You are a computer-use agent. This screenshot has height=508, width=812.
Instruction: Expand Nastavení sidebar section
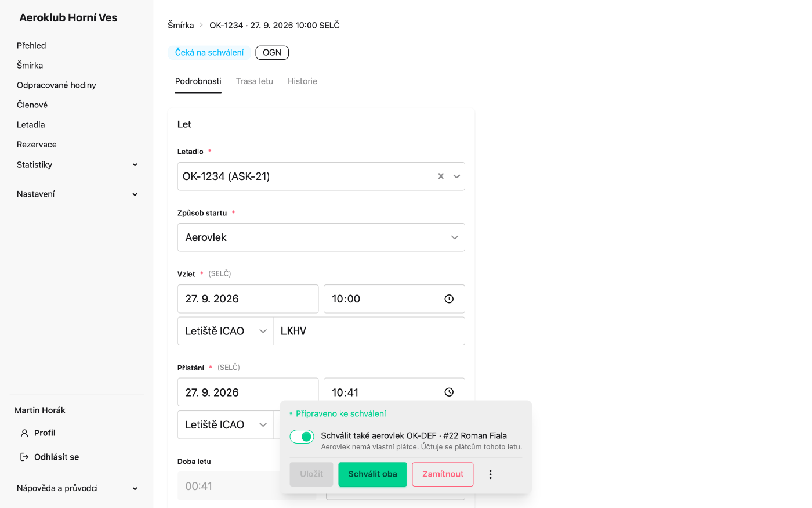[x=77, y=194]
